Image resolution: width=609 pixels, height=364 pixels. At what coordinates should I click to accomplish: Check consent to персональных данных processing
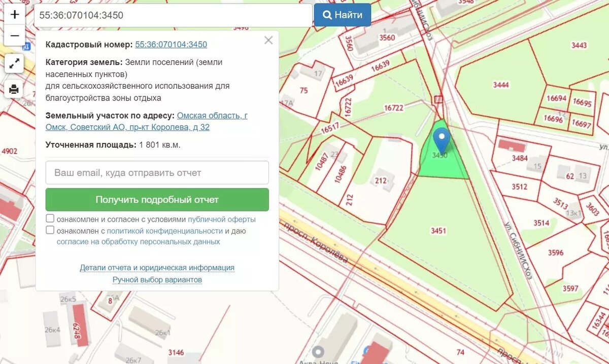(x=50, y=230)
